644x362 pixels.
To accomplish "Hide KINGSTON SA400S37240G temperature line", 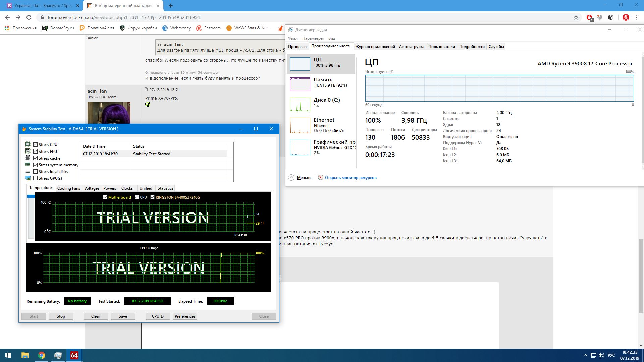I will pyautogui.click(x=153, y=197).
